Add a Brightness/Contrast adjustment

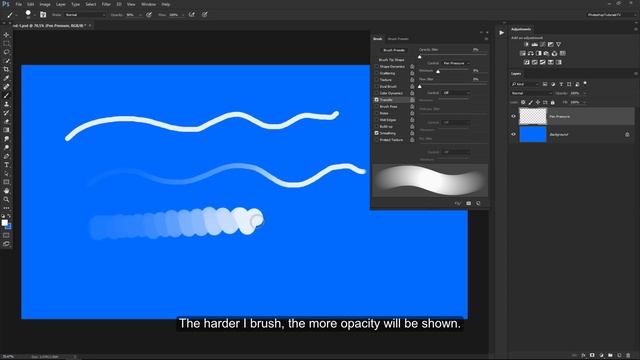pyautogui.click(x=527, y=44)
